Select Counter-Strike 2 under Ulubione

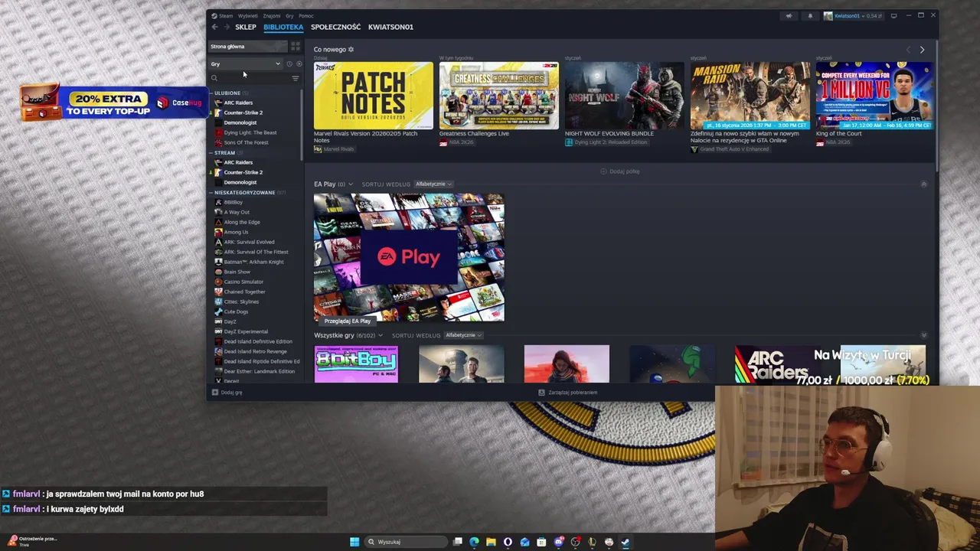click(243, 112)
